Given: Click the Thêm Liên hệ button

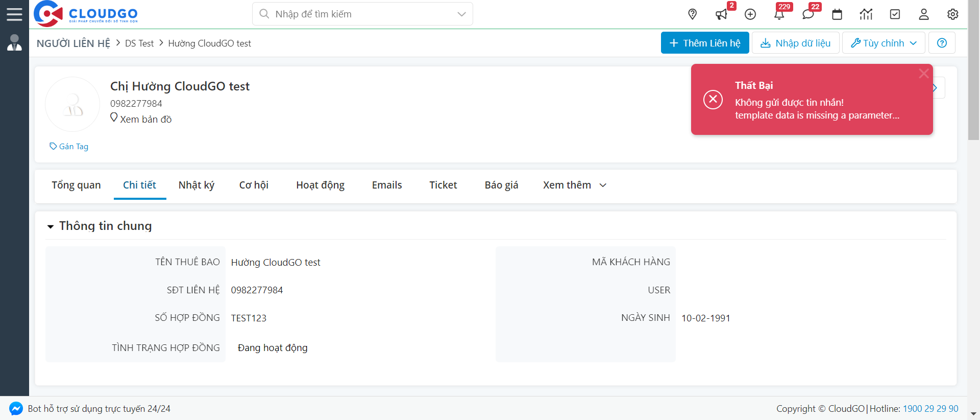Looking at the screenshot, I should [705, 43].
